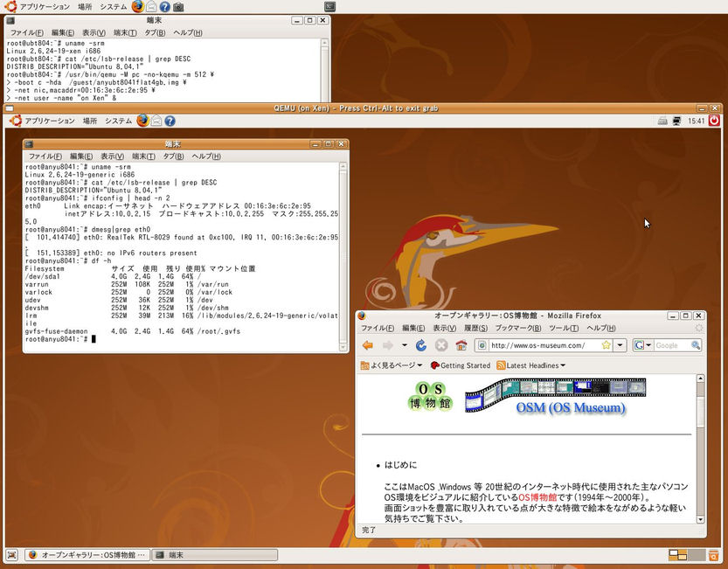Expand the Latest Headlines feed dropdown

click(531, 365)
